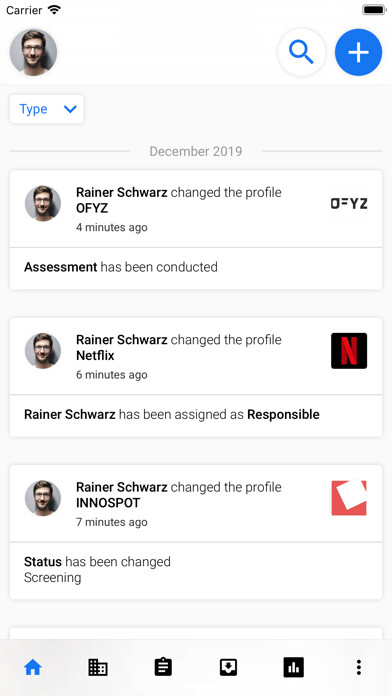Expand the Type filter dropdown

pyautogui.click(x=47, y=109)
